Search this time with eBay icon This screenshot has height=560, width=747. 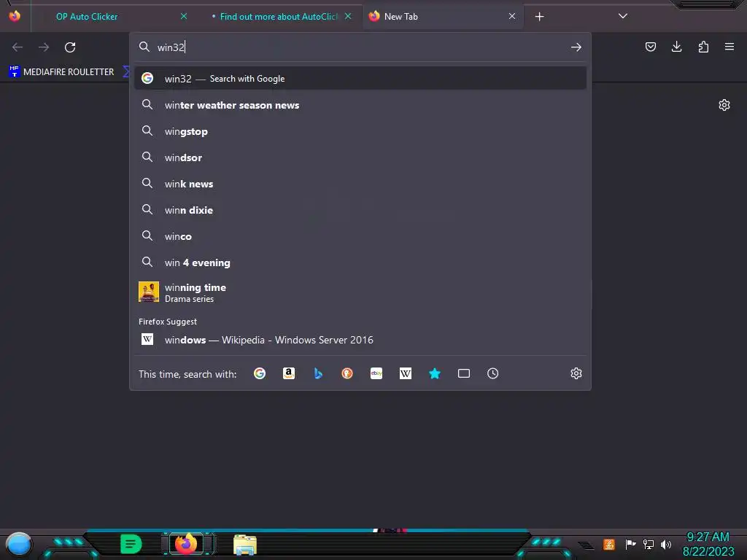(x=376, y=374)
